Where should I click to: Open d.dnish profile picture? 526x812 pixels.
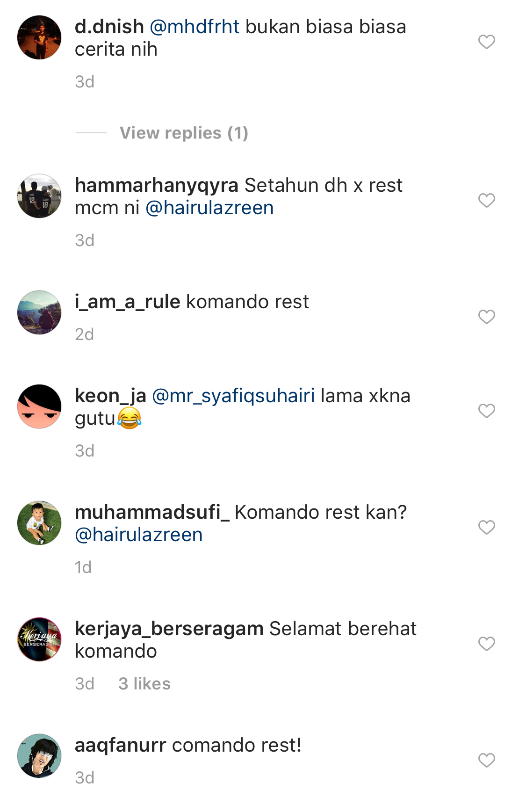[39, 37]
